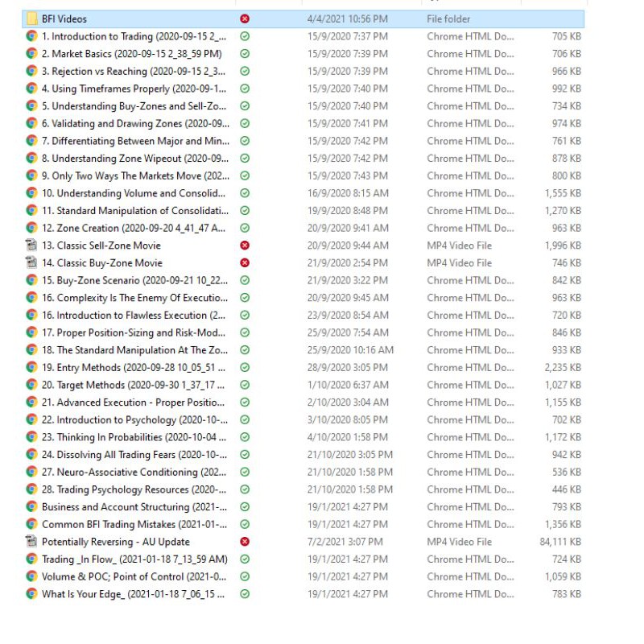This screenshot has height=644, width=644.
Task: Click MP4 icon for 14. Classic Buy-Zone Movie
Action: pyautogui.click(x=31, y=263)
